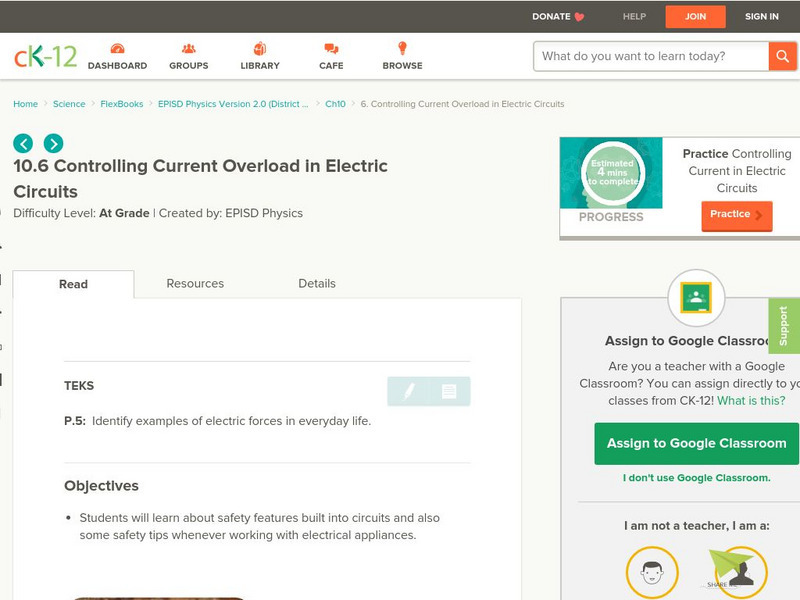800x600 pixels.
Task: Go to previous lesson with left arrow
Action: click(23, 143)
